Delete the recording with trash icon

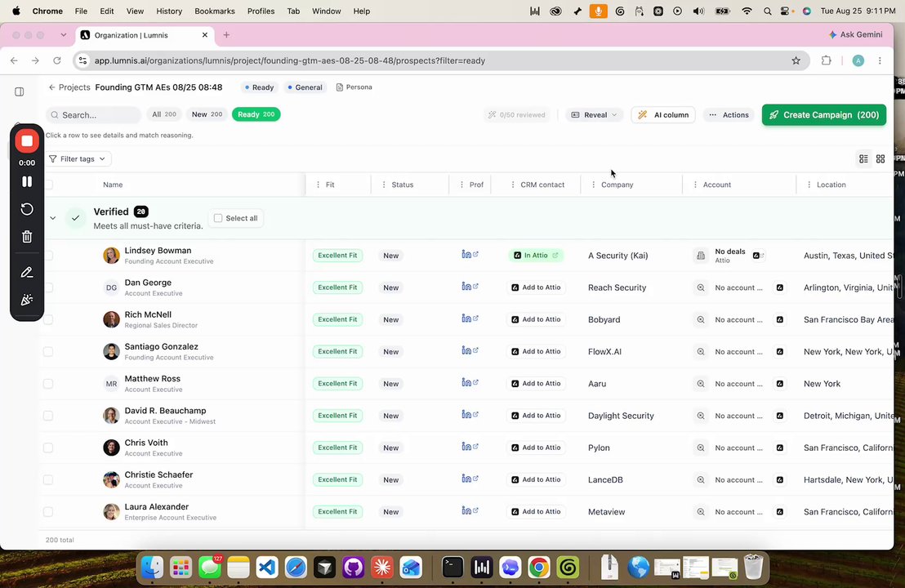27,237
